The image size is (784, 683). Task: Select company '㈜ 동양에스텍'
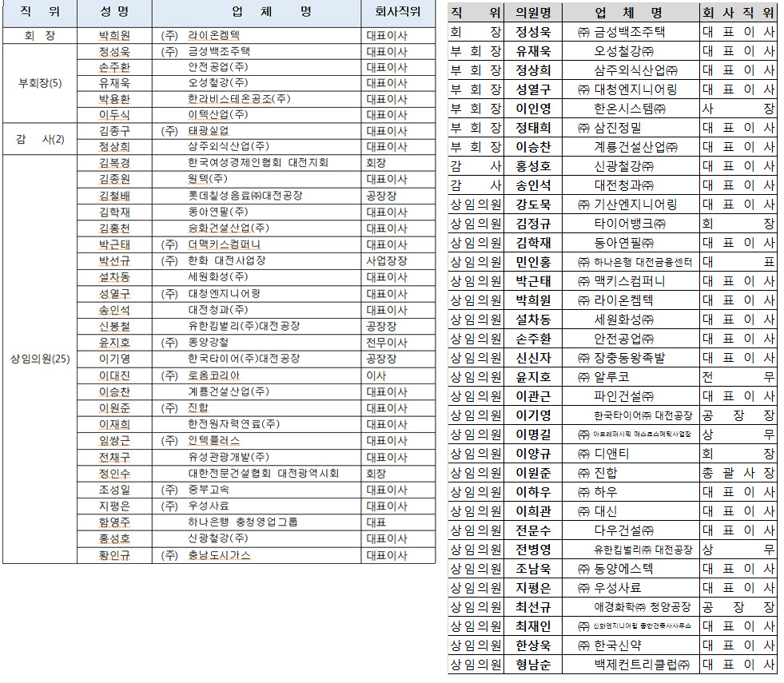pos(615,569)
